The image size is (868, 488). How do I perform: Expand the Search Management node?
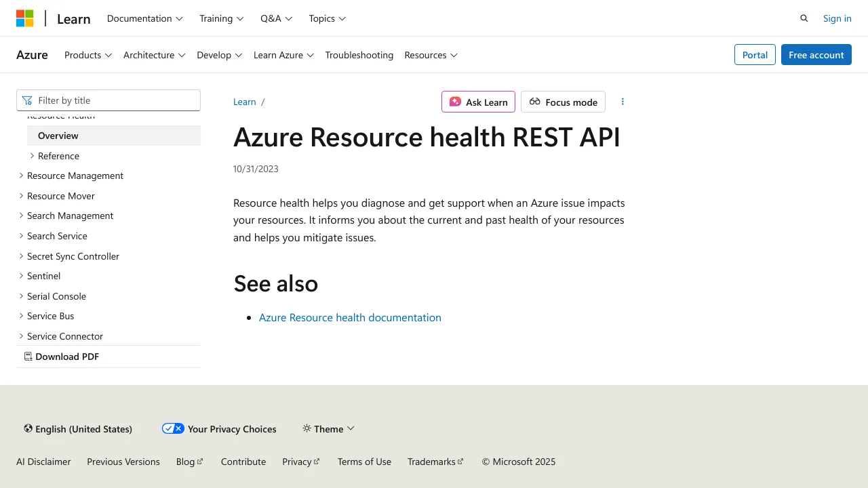[21, 216]
